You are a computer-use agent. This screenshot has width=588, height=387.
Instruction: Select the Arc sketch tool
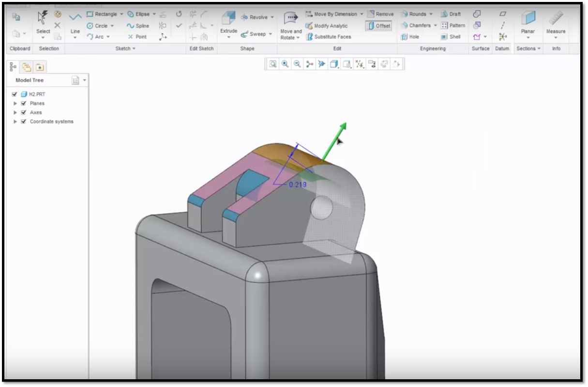pos(95,37)
